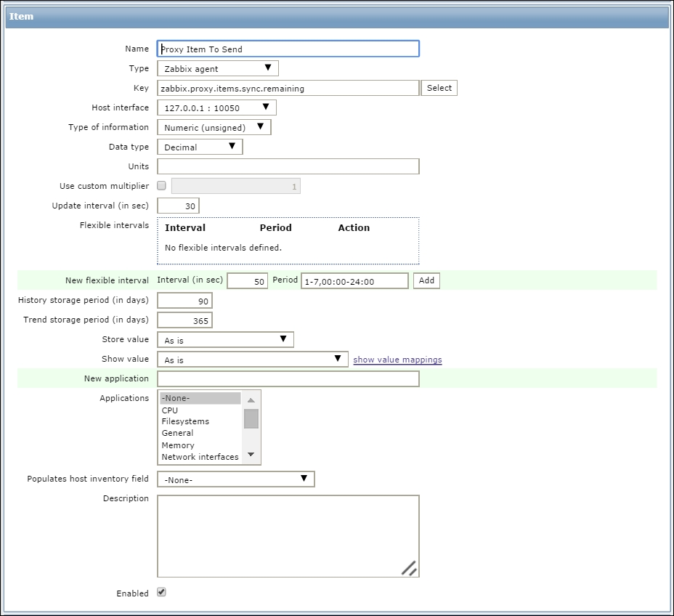Screen dimensions: 674x616
Task: Click the Select button next to Key
Action: (x=439, y=88)
